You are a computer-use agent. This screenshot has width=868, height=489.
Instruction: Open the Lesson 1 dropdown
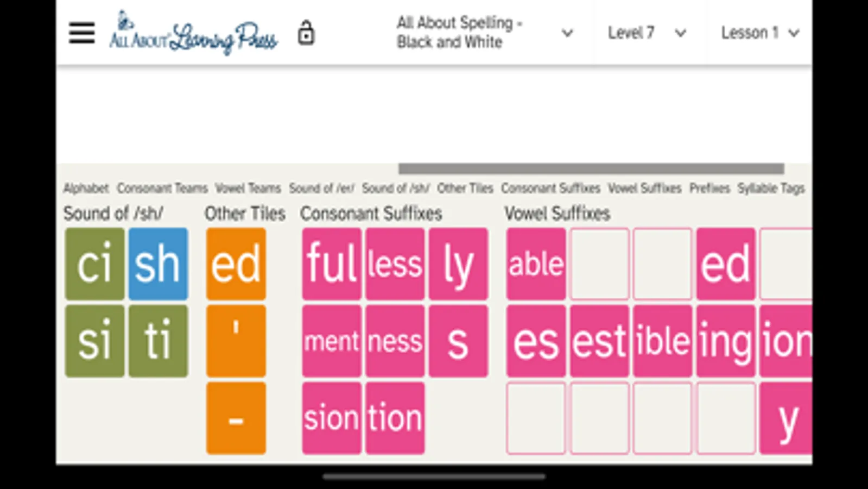click(759, 33)
